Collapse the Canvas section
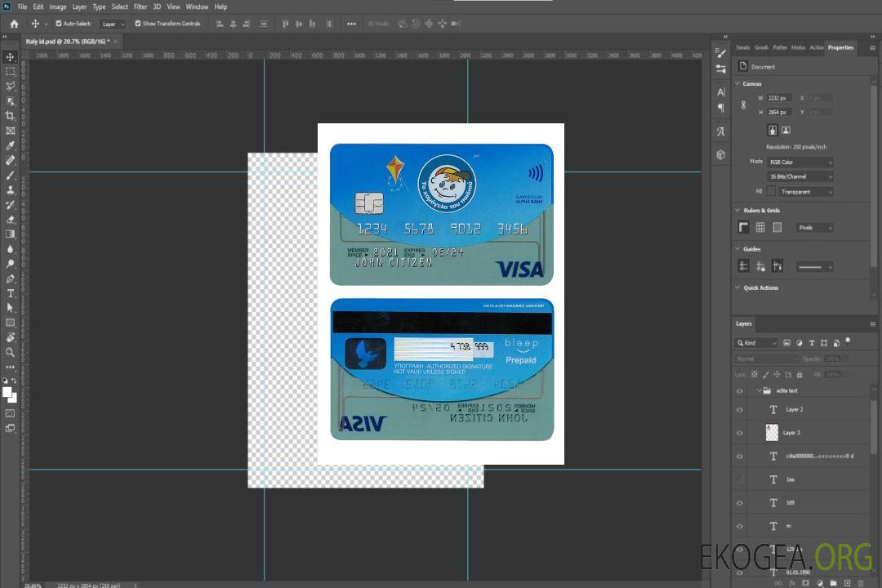 [x=738, y=83]
